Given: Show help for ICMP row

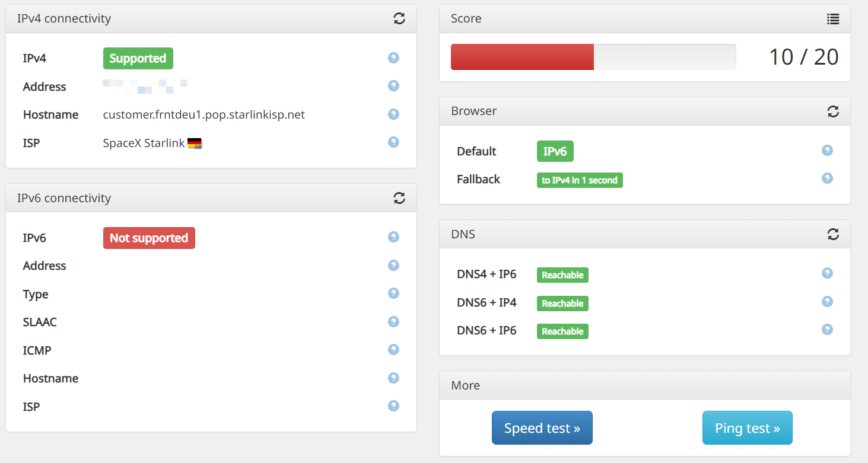Looking at the screenshot, I should pos(393,350).
